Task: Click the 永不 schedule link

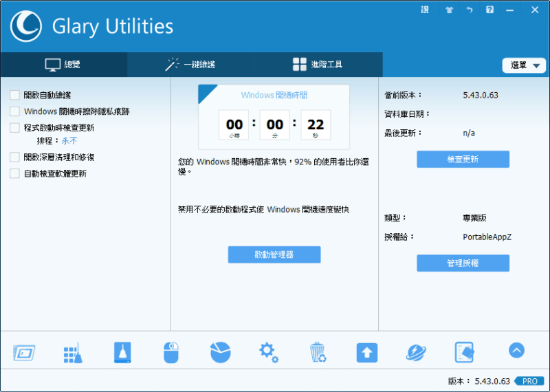Action: click(69, 141)
